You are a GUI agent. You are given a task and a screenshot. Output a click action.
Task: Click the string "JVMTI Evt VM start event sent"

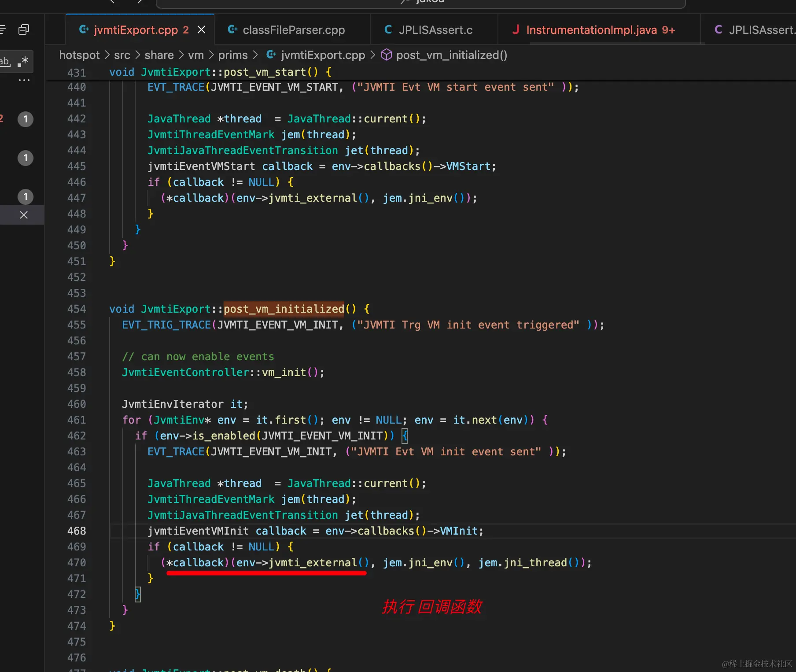456,87
